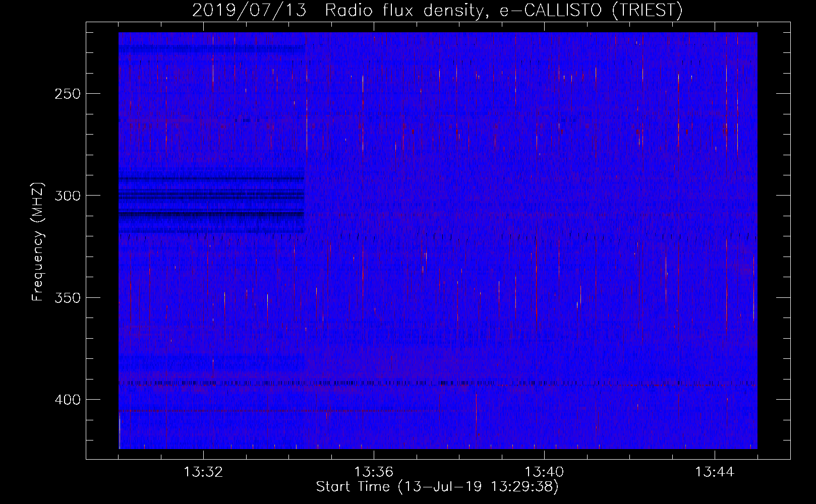Click the 250 frequency tick label
Screen dimensions: 816x504
tap(68, 94)
